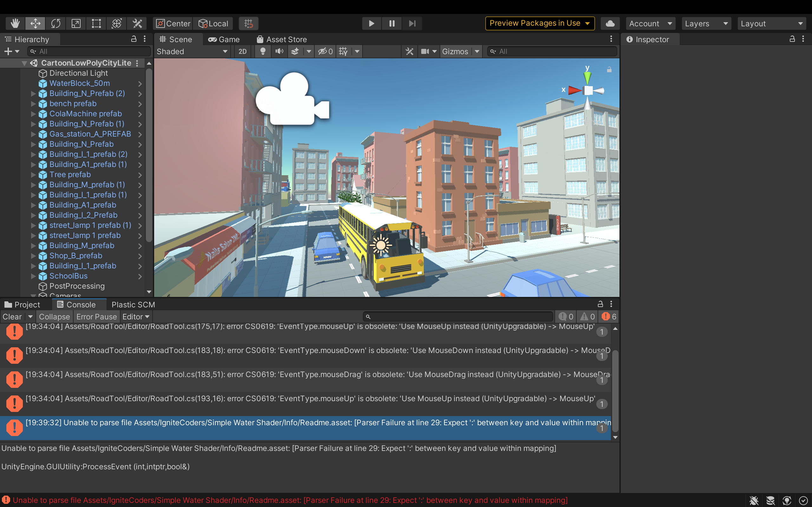Viewport: 812px width, 507px height.
Task: Toggle scene audio mute button
Action: pos(279,51)
